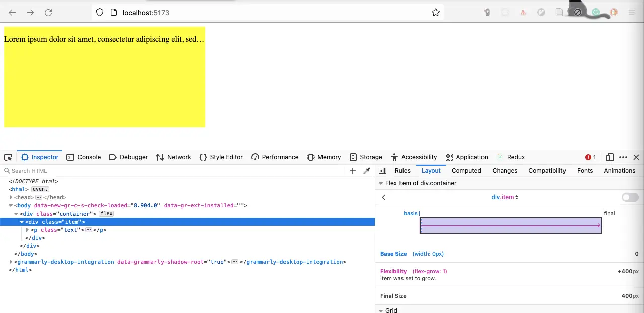The width and height of the screenshot is (644, 313).
Task: Open the DevTools three-dot options menu
Action: 623,157
